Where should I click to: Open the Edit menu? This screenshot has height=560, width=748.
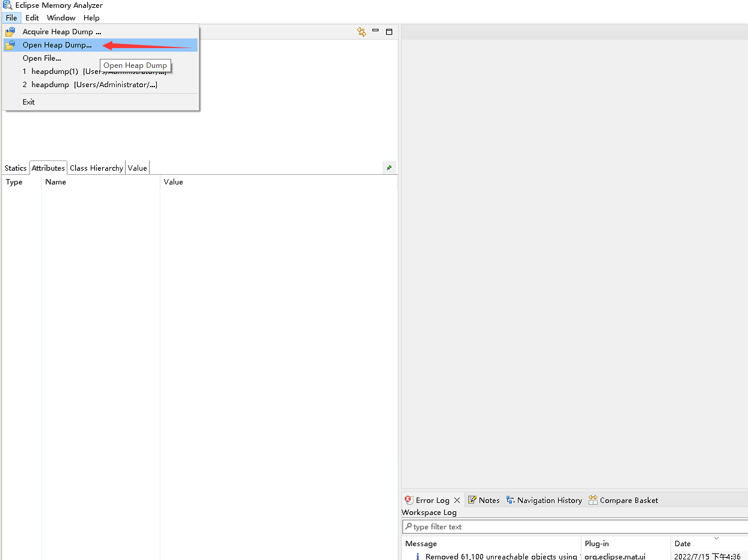(32, 18)
